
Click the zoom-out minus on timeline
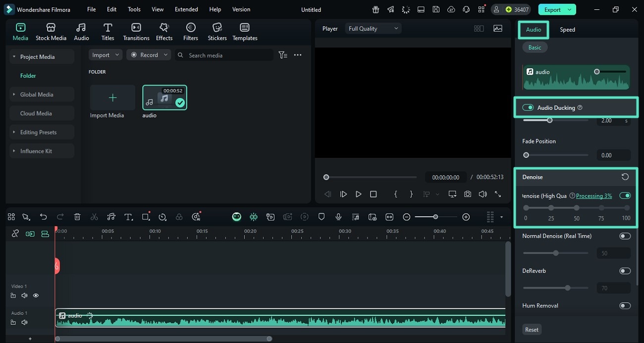click(x=406, y=217)
